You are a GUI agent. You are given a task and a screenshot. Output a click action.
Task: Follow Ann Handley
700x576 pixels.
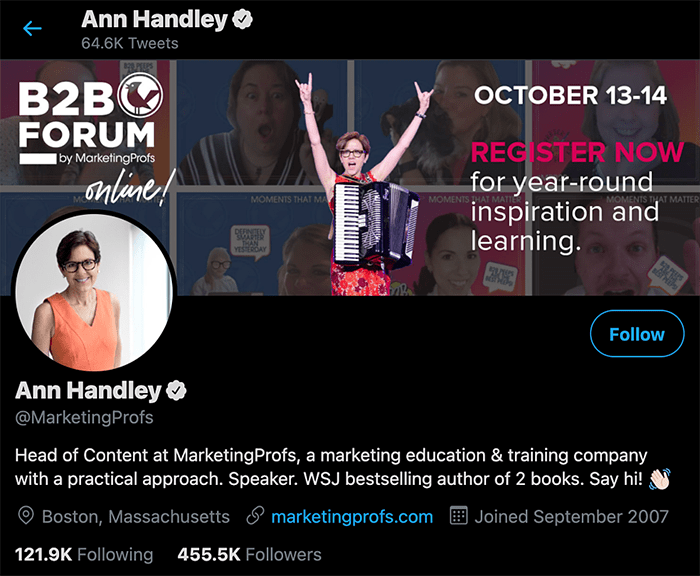coord(637,334)
